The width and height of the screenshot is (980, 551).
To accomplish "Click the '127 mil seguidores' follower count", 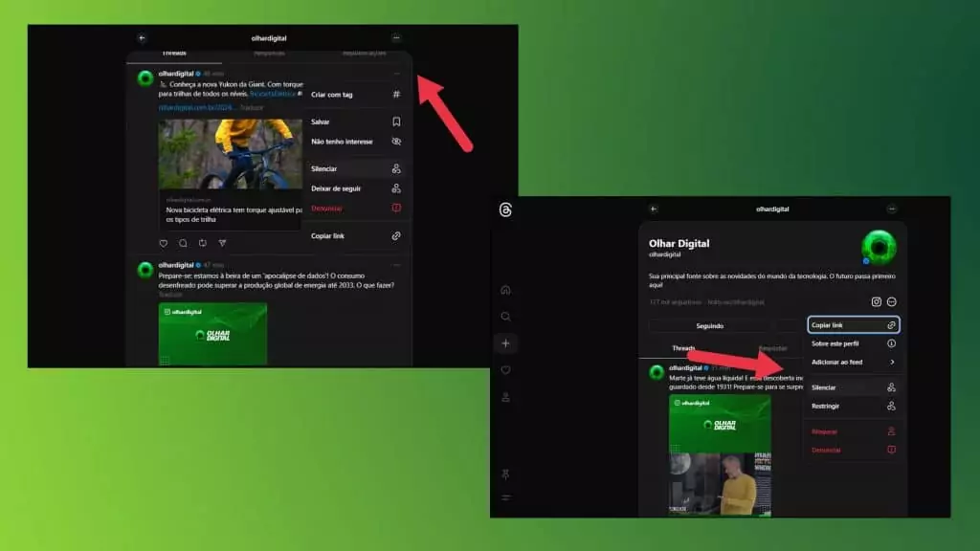I will [x=675, y=302].
